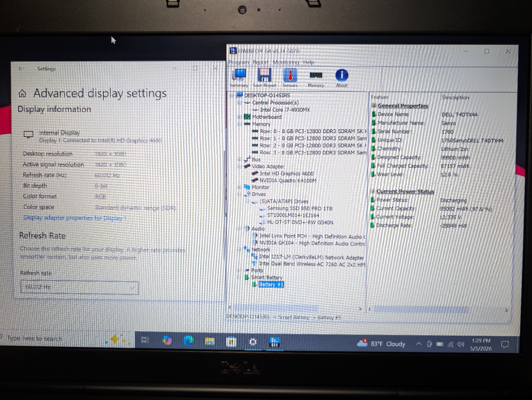Viewport: 532px width, 400px height.
Task: Select Intel I217-LM network adapter
Action: pos(311,257)
